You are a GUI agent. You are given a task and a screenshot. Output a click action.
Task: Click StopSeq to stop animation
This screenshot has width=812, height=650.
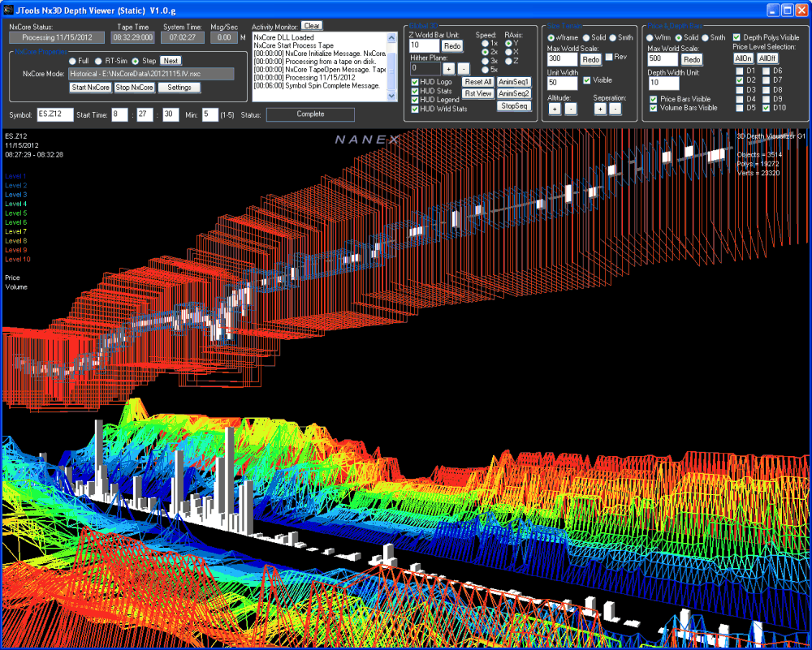514,106
